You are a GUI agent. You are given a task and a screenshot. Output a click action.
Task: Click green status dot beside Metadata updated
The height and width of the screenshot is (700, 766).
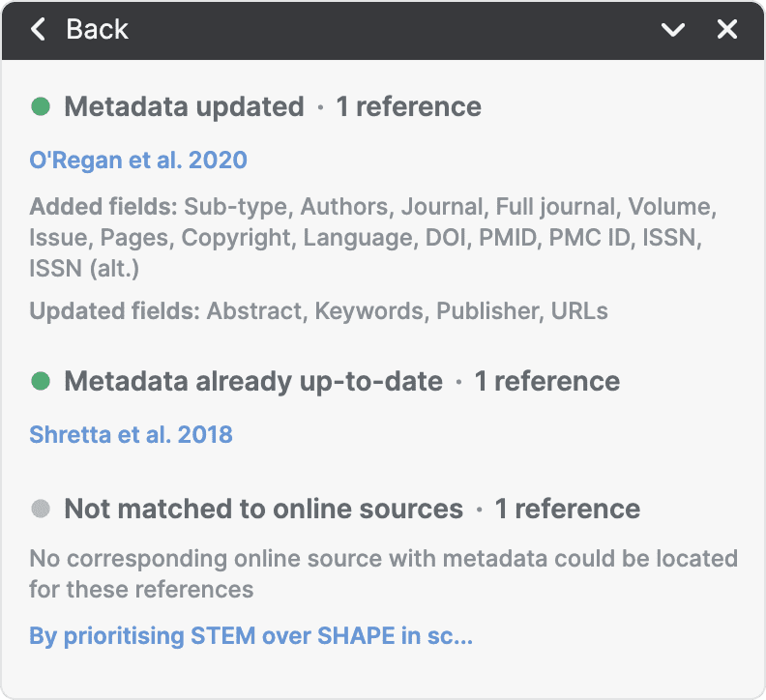coord(41,106)
